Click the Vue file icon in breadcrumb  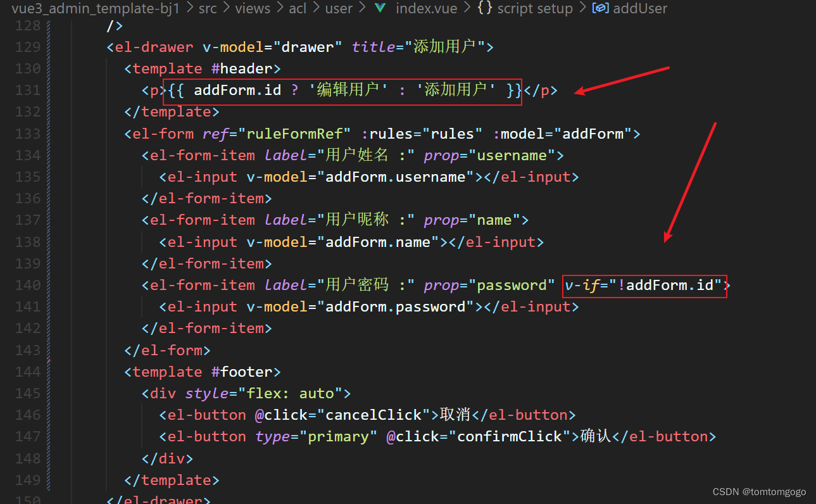[x=380, y=8]
